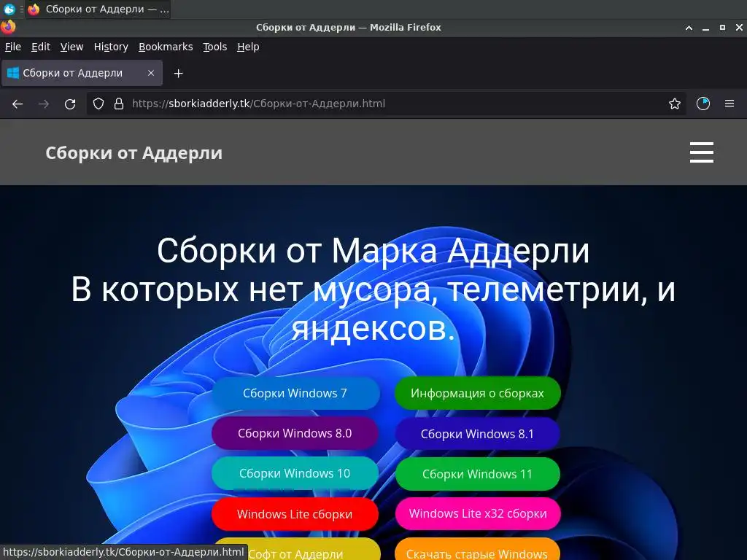Shade the window with the up-arrow button
Screen dimensions: 747x560
click(x=689, y=28)
